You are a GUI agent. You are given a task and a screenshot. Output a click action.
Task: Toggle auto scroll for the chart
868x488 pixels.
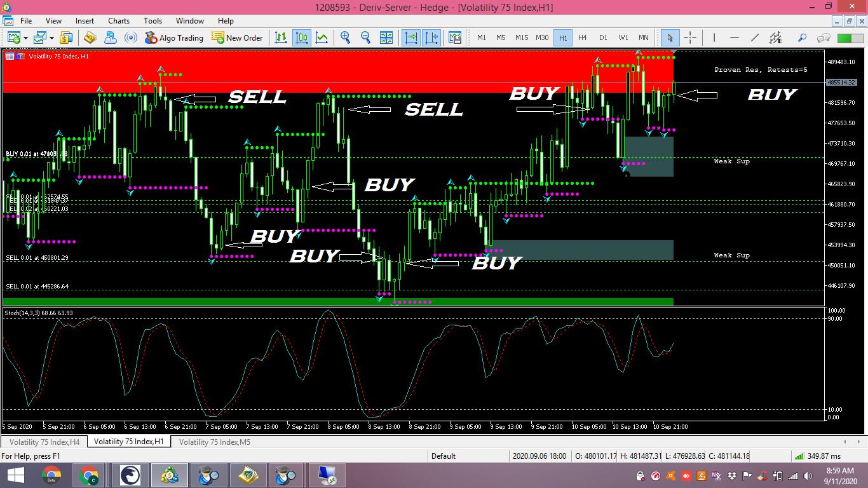[411, 38]
